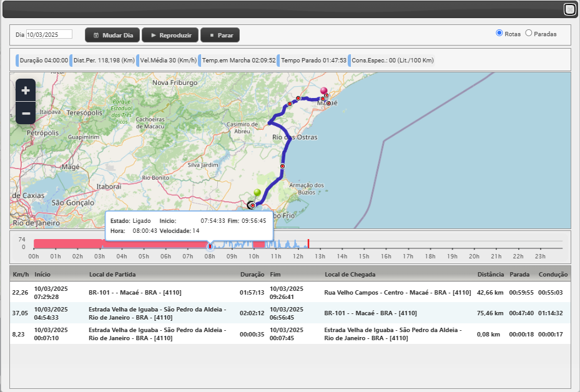This screenshot has height=392, width=580.
Task: Click the blue timeline handle at 08h
Action: tap(210, 246)
